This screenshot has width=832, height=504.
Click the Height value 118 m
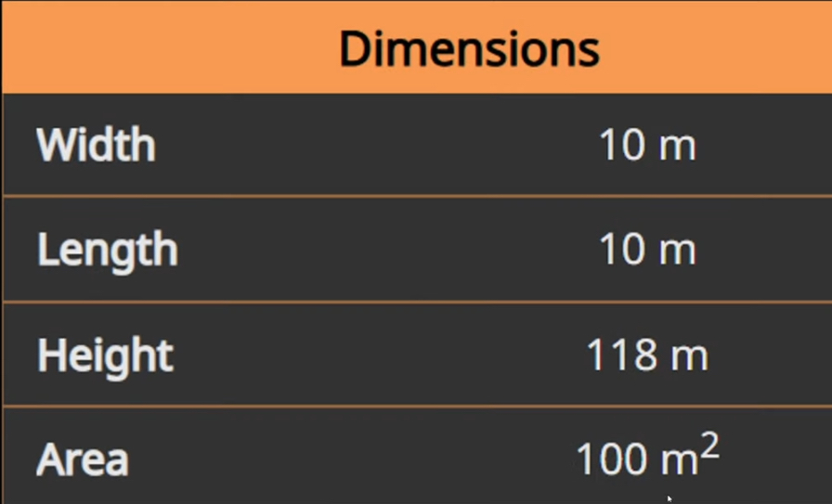647,355
